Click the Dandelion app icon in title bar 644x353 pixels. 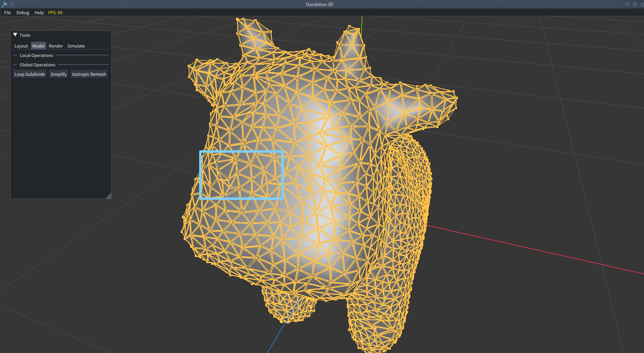(x=4, y=4)
